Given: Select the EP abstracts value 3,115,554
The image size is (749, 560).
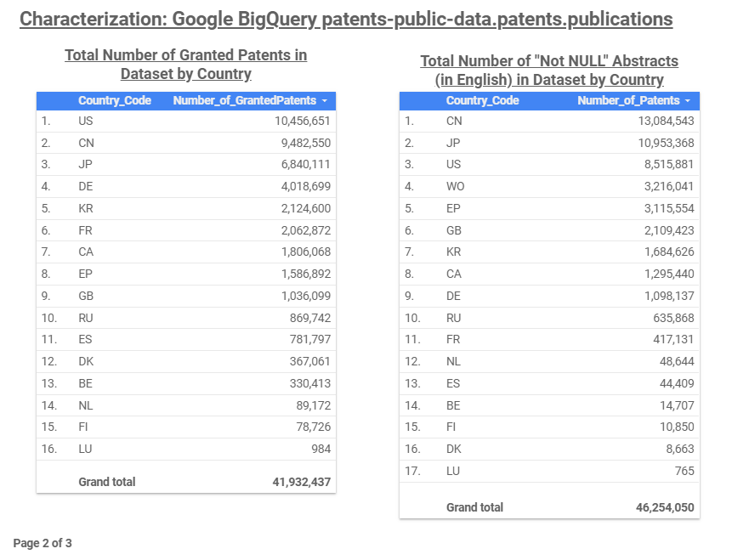Looking at the screenshot, I should pyautogui.click(x=669, y=208).
